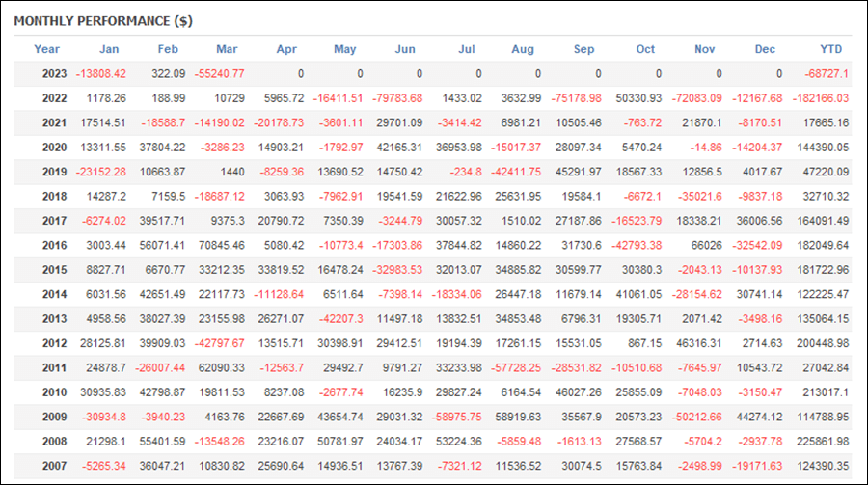Click the 2022 YTD value -182166.03
This screenshot has width=868, height=485.
click(821, 98)
